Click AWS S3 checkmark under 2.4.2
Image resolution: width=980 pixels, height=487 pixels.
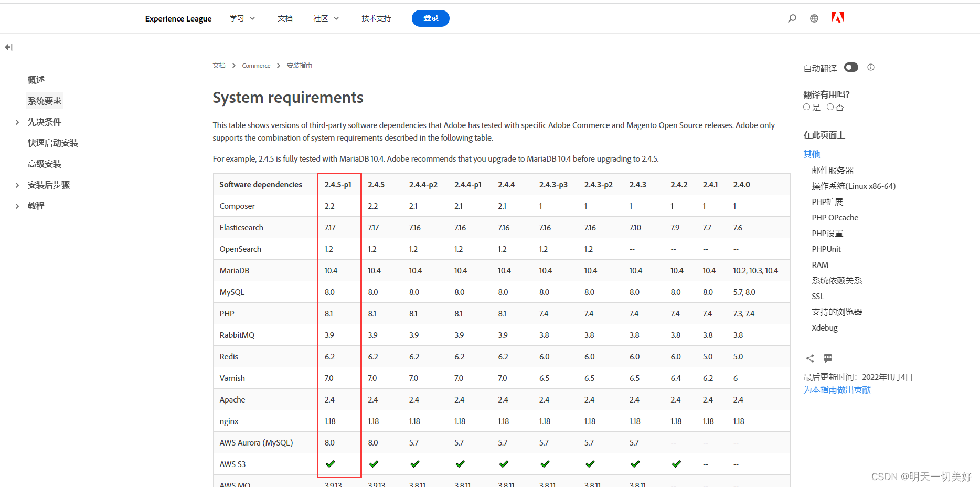(x=676, y=464)
